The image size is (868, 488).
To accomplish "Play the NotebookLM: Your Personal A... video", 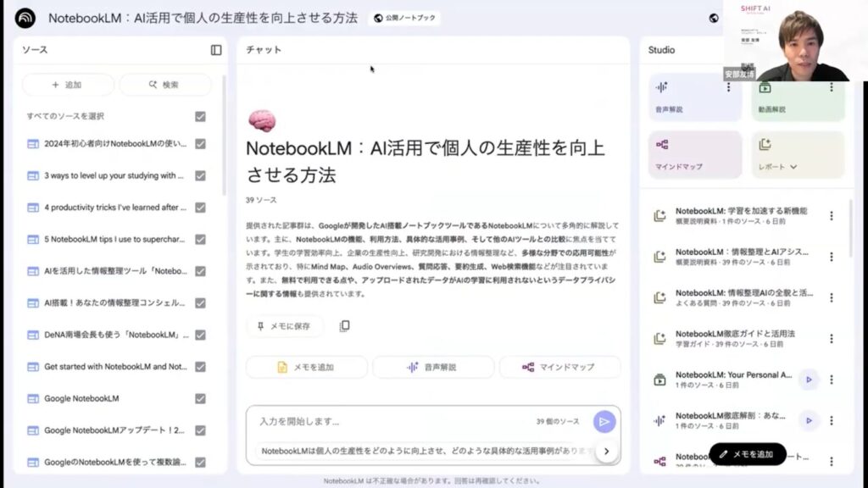I will click(809, 380).
